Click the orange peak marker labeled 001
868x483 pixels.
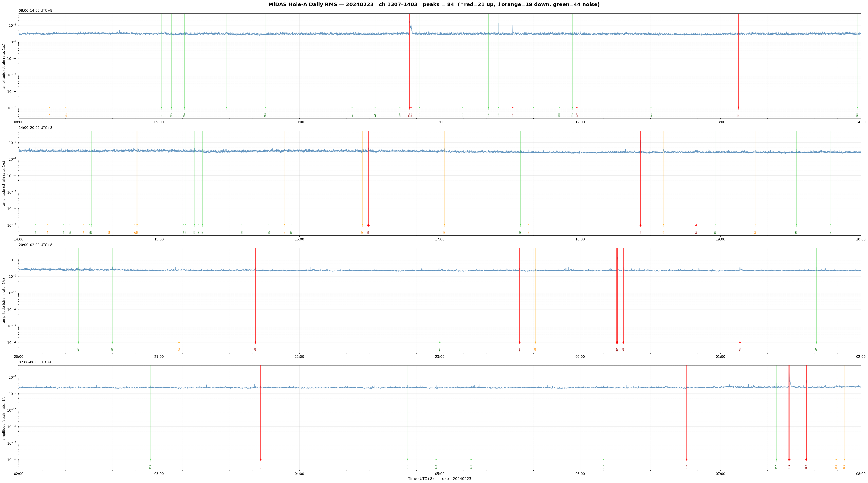point(66,108)
